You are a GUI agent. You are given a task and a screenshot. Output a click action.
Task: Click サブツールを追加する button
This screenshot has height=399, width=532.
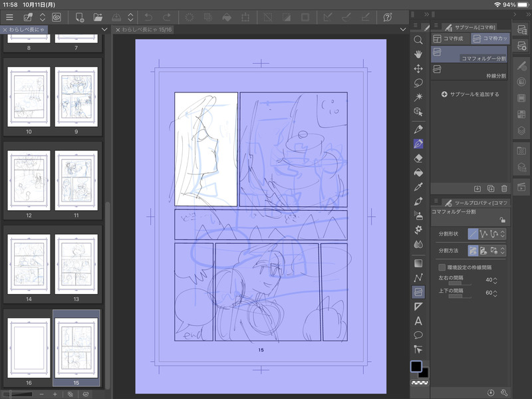[x=470, y=94]
